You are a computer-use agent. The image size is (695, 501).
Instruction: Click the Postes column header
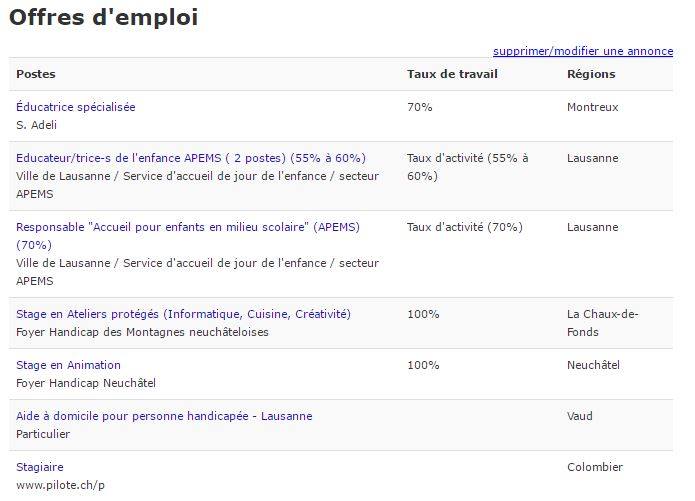pyautogui.click(x=36, y=74)
